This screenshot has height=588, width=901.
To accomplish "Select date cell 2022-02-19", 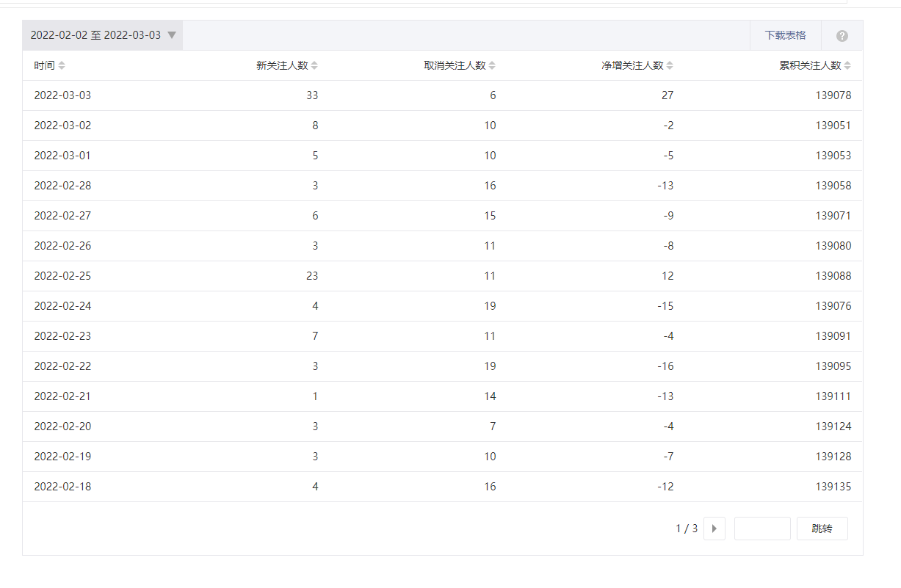I will coord(62,457).
